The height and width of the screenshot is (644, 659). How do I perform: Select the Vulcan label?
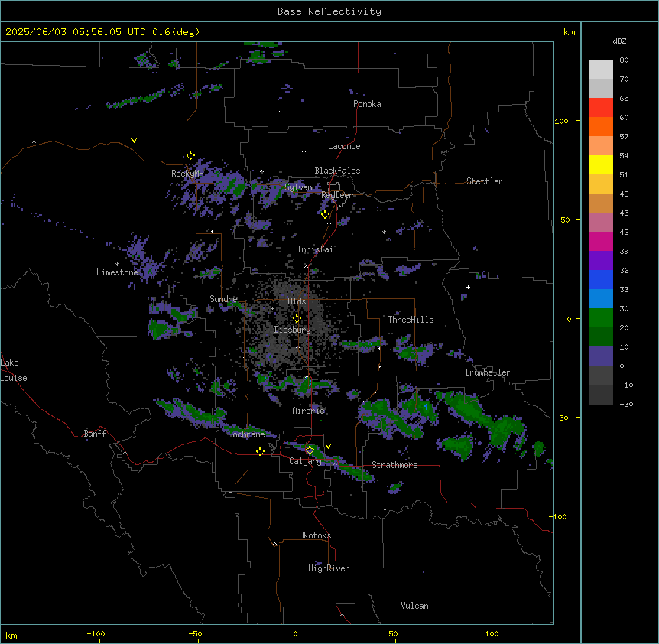point(415,606)
